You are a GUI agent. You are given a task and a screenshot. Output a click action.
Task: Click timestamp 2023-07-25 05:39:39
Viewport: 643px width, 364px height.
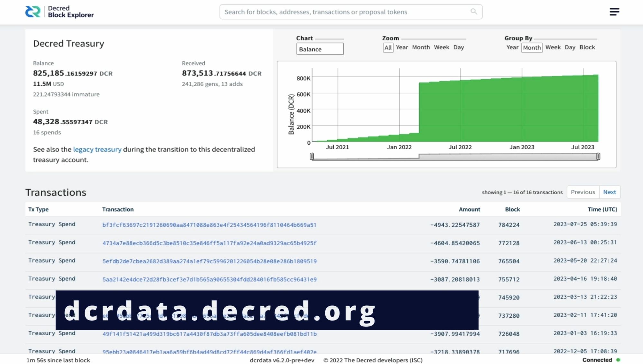point(585,224)
